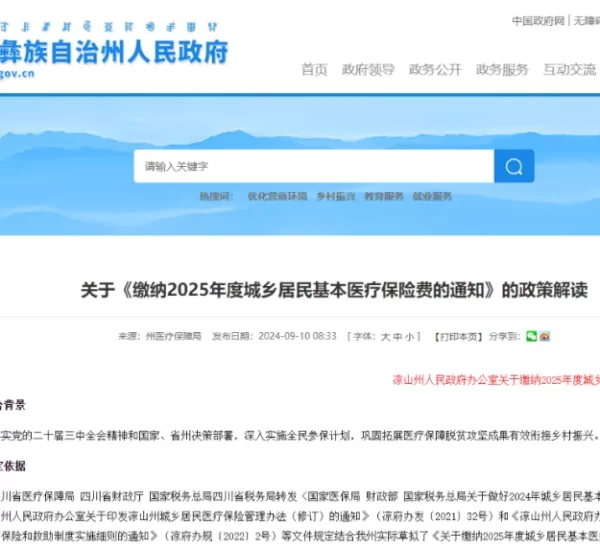Focus the 请输入关键字 search field
The image size is (600, 550).
[x=314, y=166]
